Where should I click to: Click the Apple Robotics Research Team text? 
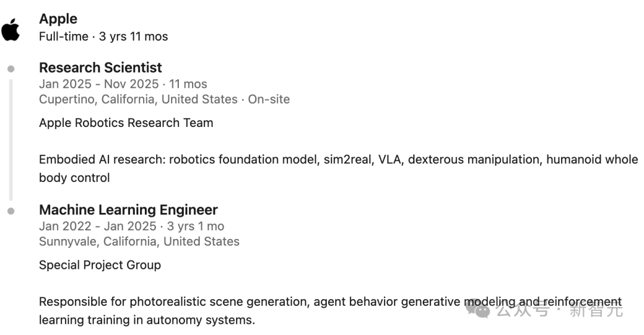[x=126, y=123]
